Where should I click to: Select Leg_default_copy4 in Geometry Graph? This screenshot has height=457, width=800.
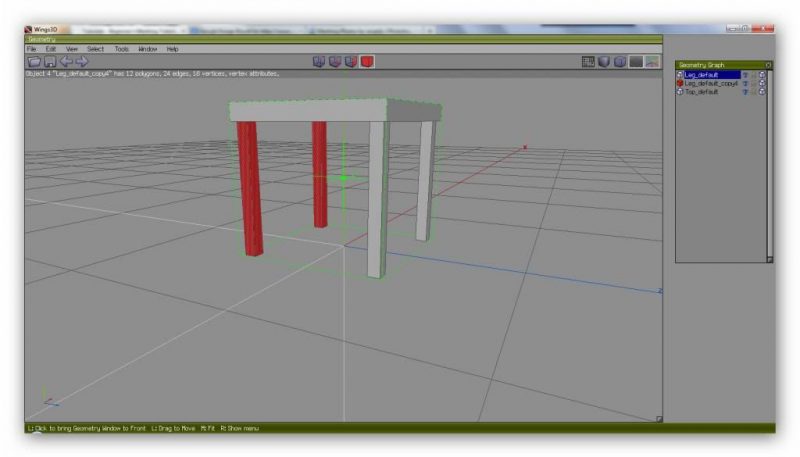[x=711, y=84]
